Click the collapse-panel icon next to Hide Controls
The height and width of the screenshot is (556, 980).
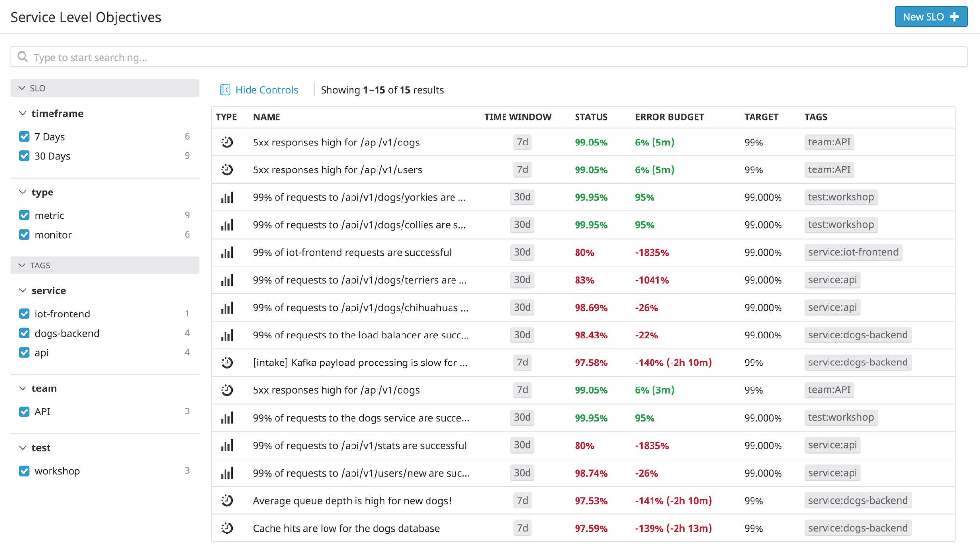tap(225, 90)
